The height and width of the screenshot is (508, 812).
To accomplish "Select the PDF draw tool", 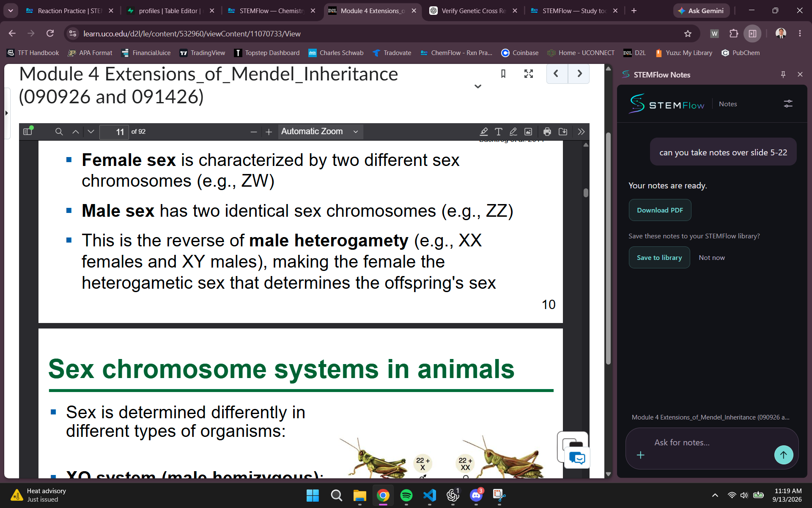I will tap(513, 132).
